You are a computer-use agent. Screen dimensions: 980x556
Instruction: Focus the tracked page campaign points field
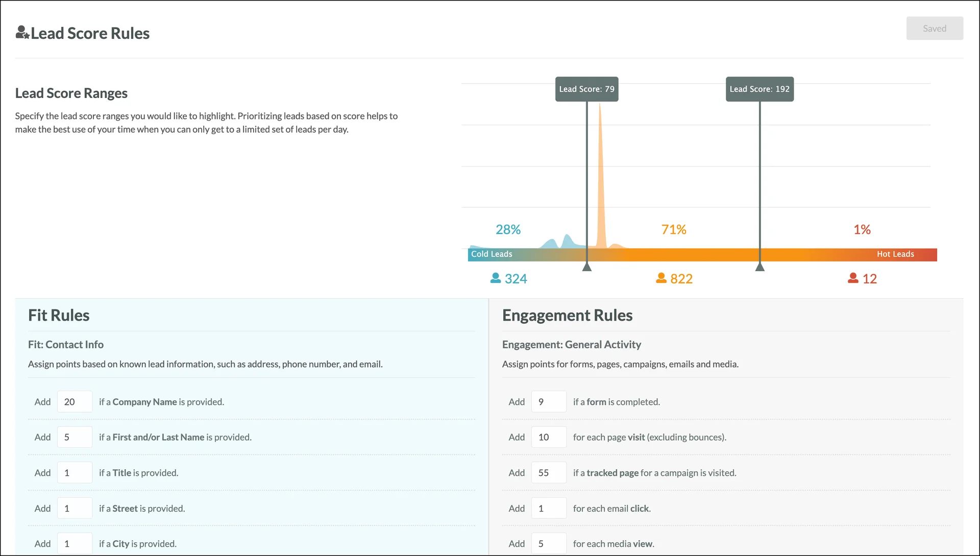(x=549, y=473)
